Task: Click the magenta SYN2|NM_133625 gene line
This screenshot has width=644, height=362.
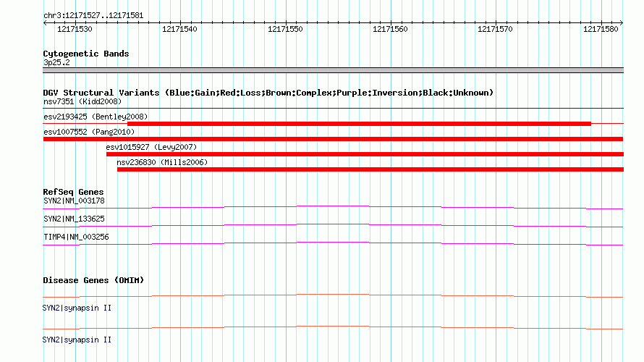Action: [333, 224]
